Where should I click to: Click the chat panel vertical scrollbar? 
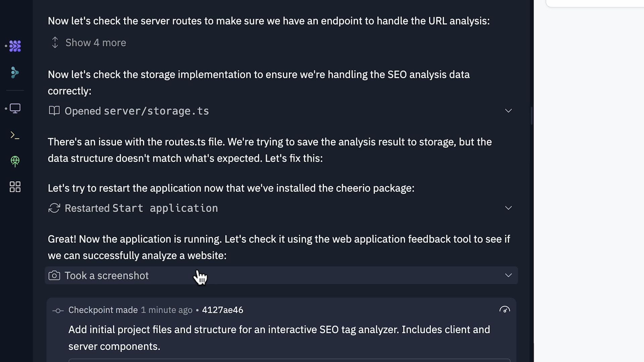[x=532, y=116]
